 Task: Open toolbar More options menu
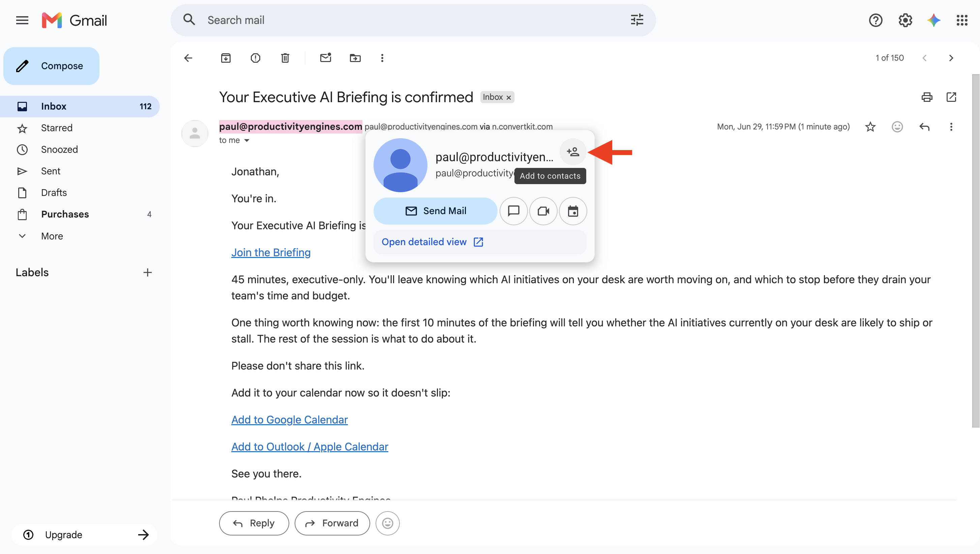point(382,58)
